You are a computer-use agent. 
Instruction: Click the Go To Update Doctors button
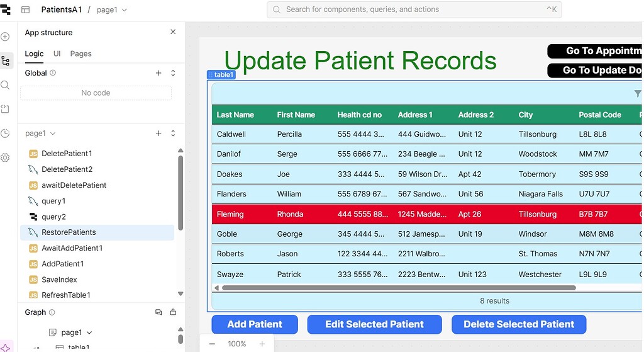point(595,71)
